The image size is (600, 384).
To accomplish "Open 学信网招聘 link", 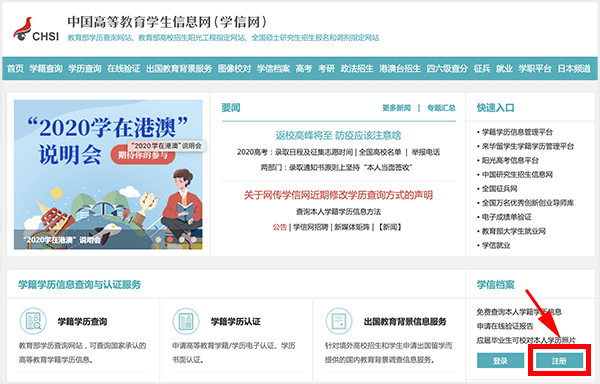I will point(311,227).
